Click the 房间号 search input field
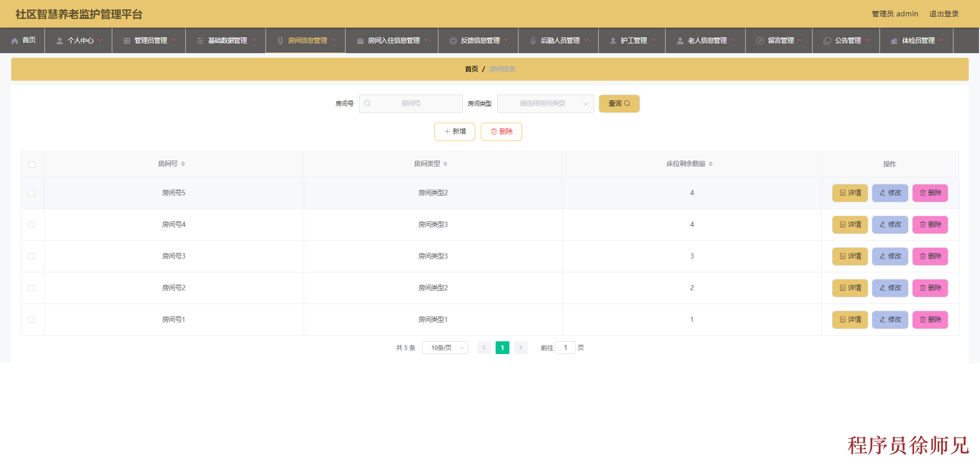This screenshot has width=980, height=468. (x=411, y=104)
